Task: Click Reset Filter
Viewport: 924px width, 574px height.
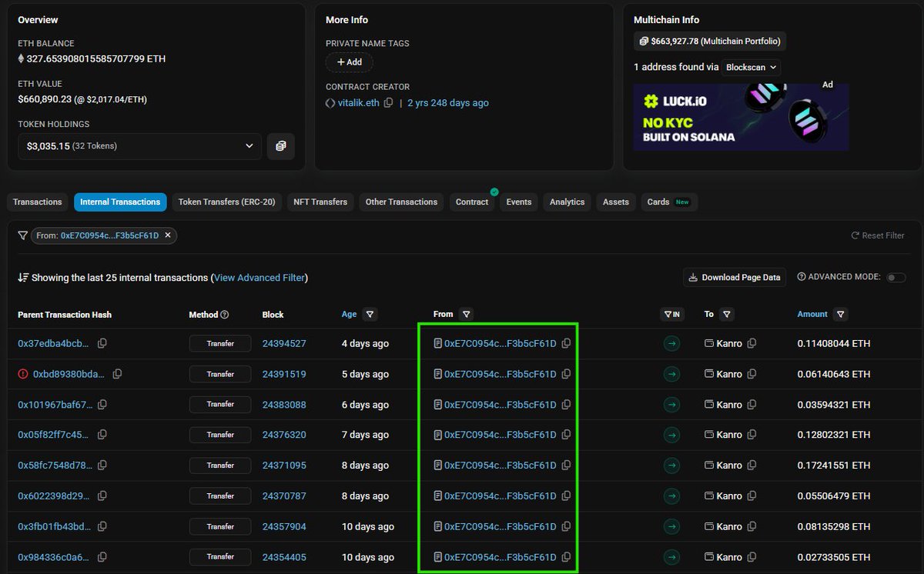Action: click(x=878, y=235)
